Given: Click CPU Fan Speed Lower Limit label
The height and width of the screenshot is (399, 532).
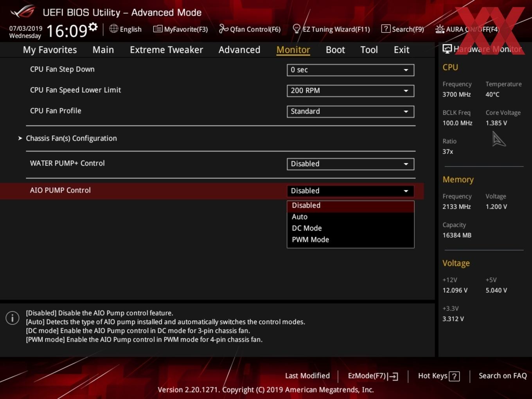Looking at the screenshot, I should pyautogui.click(x=75, y=90).
